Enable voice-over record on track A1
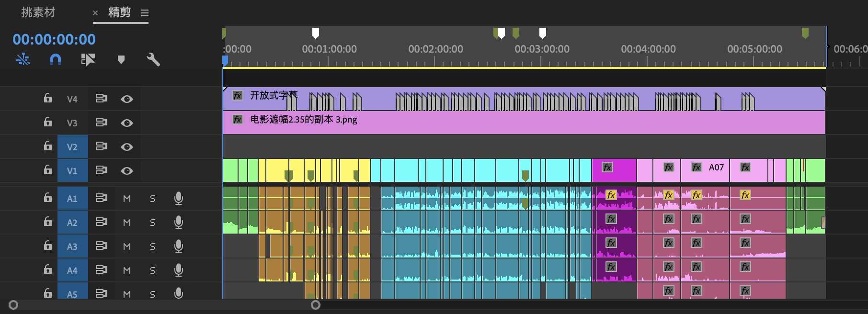Viewport: 868px width, 314px height. coord(179,198)
